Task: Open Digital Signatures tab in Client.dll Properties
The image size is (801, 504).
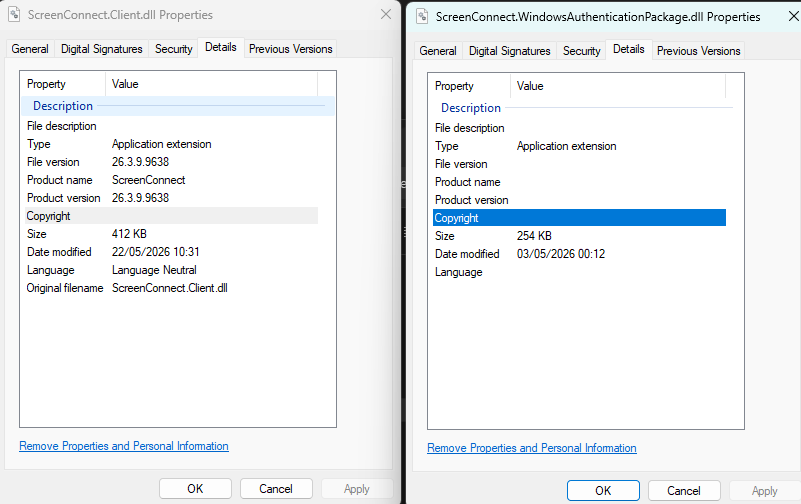Action: click(102, 49)
